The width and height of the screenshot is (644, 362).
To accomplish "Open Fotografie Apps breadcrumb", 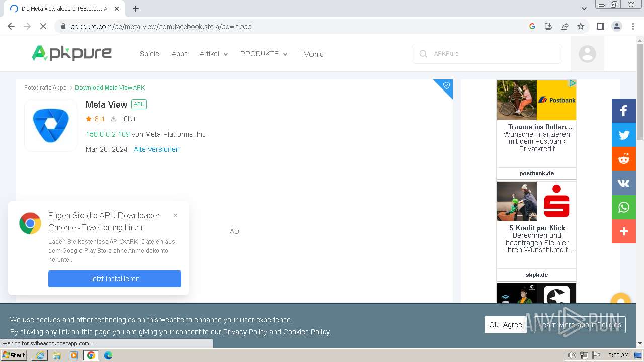I will click(45, 88).
